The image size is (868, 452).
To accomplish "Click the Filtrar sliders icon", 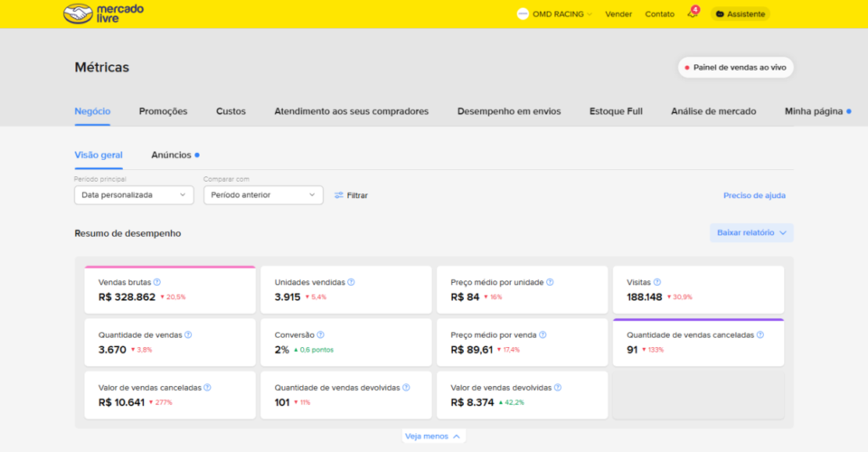I will [x=339, y=195].
